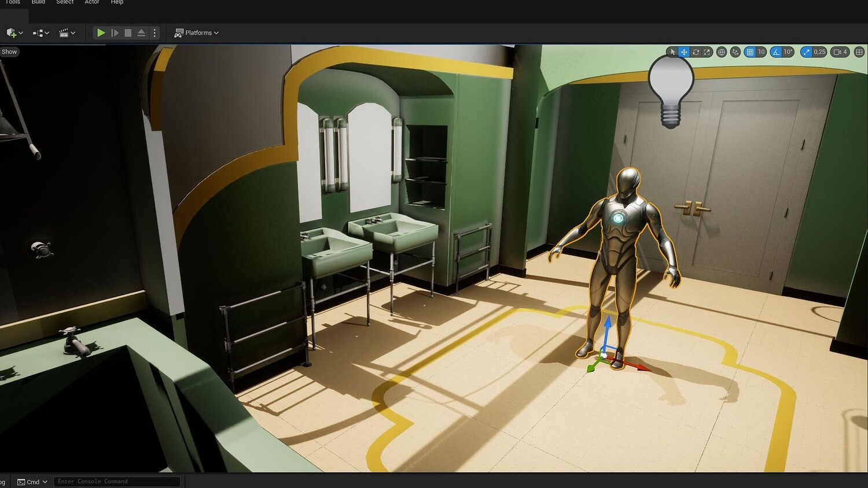The image size is (868, 488).
Task: Click the Skip/Advance frame button
Action: [x=115, y=33]
